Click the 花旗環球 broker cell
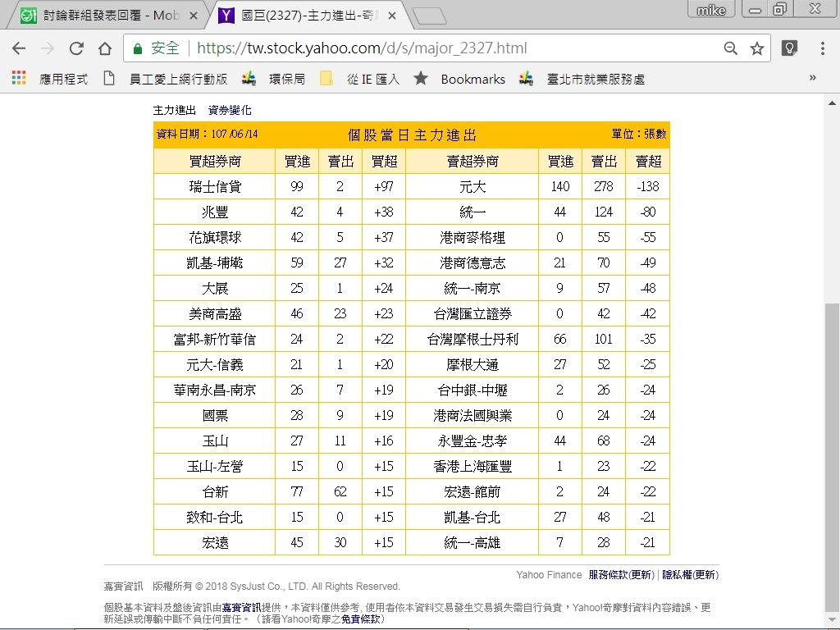This screenshot has height=630, width=840. click(x=215, y=237)
